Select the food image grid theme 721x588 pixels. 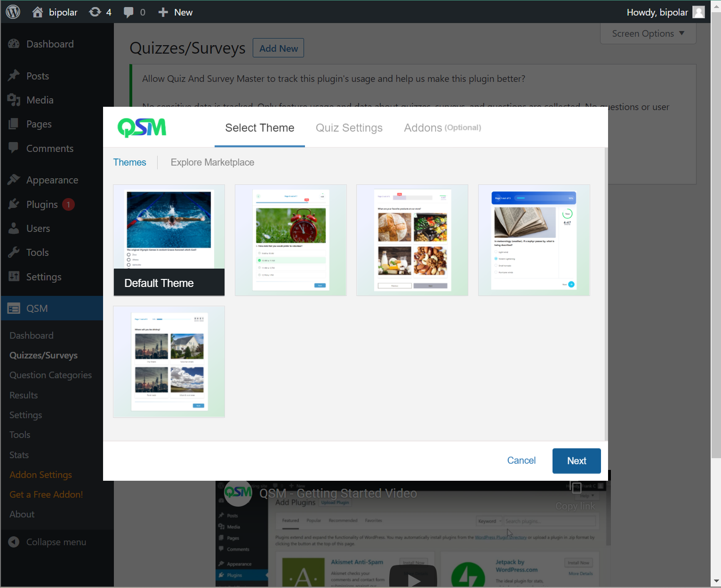tap(412, 240)
